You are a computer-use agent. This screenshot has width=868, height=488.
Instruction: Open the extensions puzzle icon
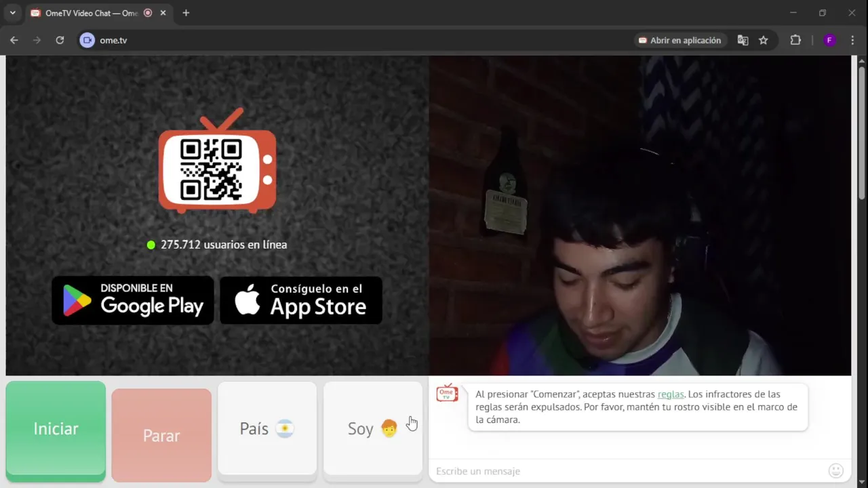(795, 40)
